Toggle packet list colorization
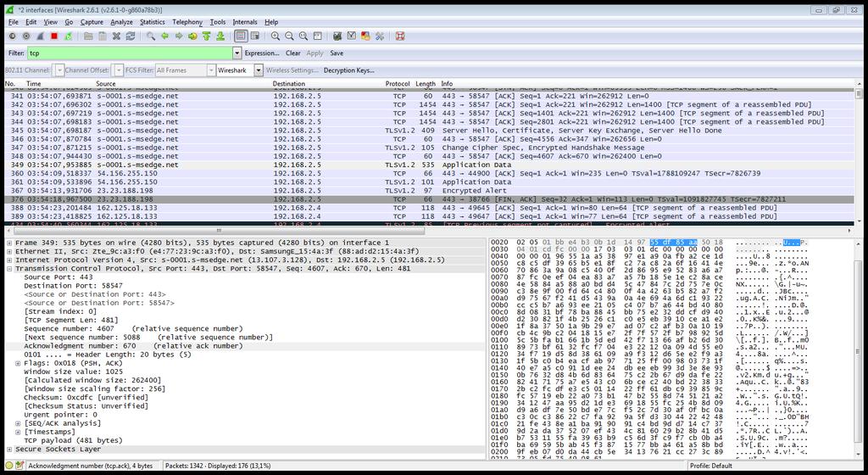Screen dimensions: 868x475 [241, 36]
